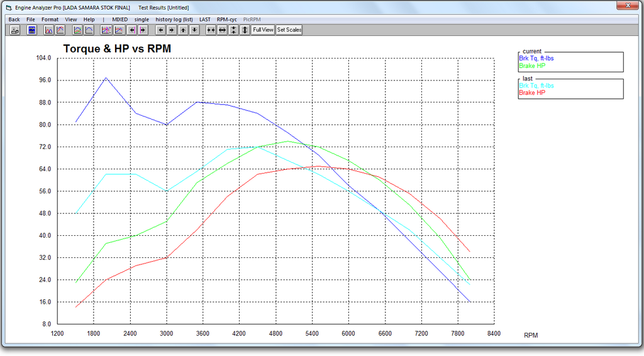Open the Format menu
644x356 pixels.
[50, 19]
